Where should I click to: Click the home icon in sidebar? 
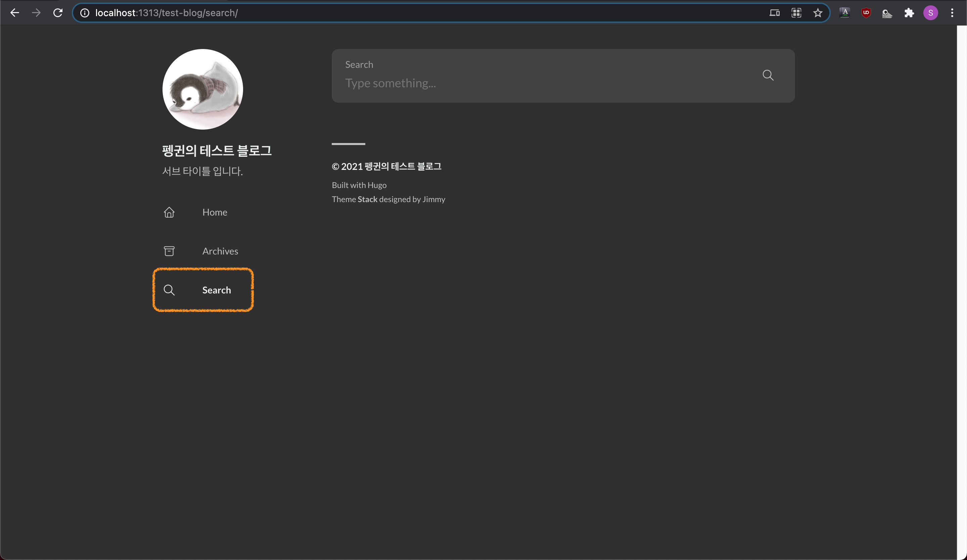[x=169, y=212]
